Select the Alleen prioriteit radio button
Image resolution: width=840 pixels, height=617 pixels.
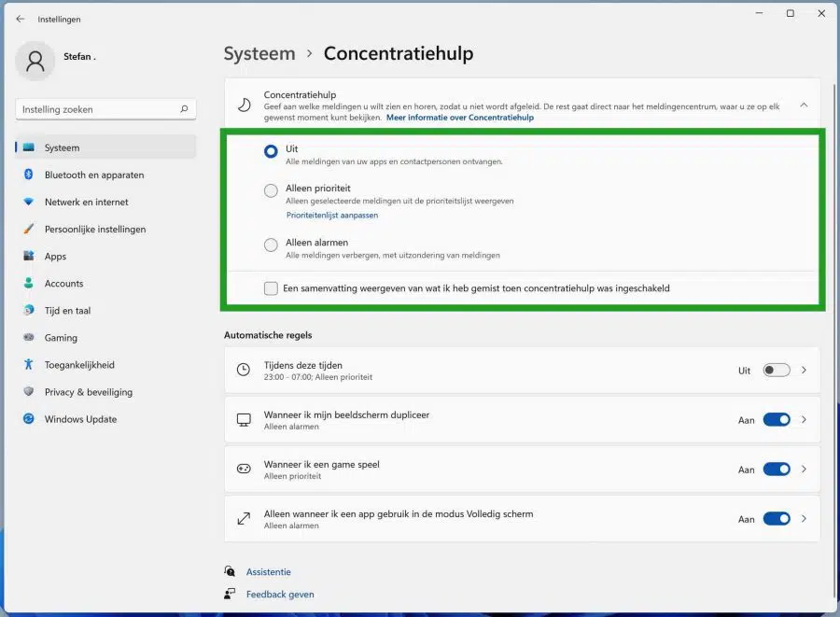click(271, 190)
